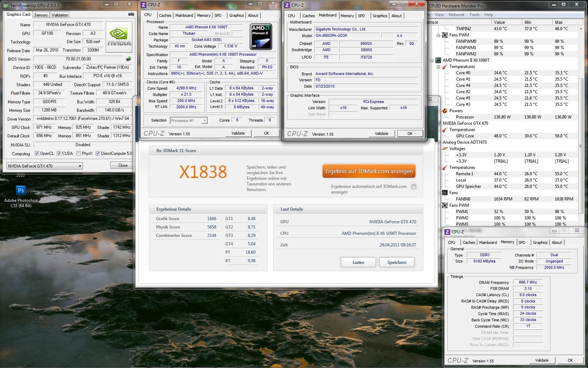
Task: Click the Min column header in Hardware Monitor
Action: point(537,22)
